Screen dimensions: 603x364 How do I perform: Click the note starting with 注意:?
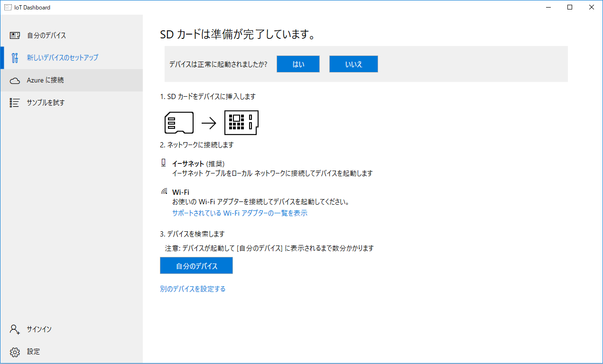click(x=269, y=248)
